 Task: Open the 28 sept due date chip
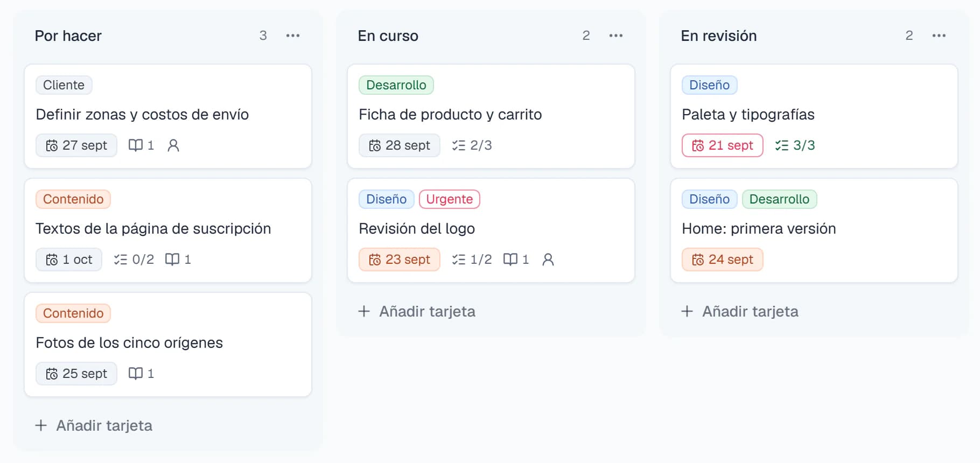tap(400, 145)
